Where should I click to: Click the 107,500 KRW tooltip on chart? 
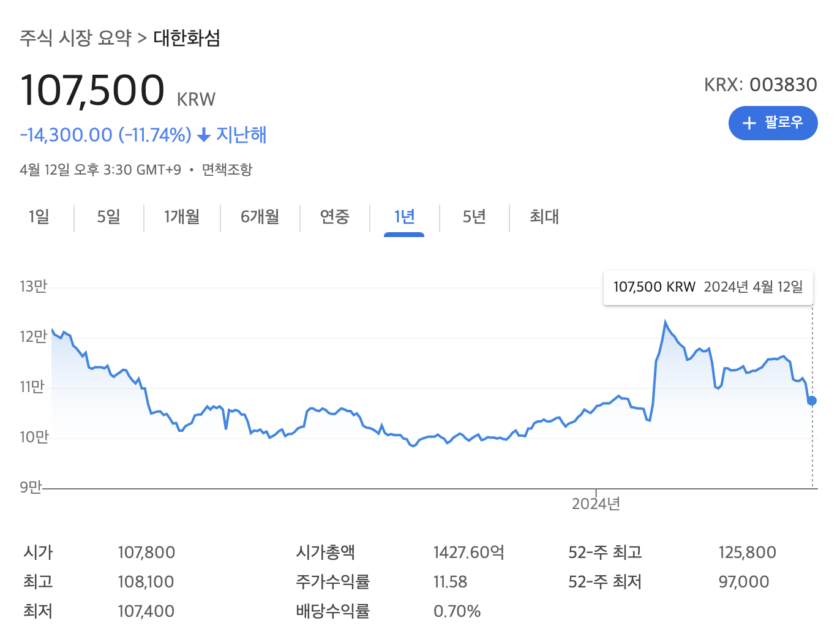point(708,287)
